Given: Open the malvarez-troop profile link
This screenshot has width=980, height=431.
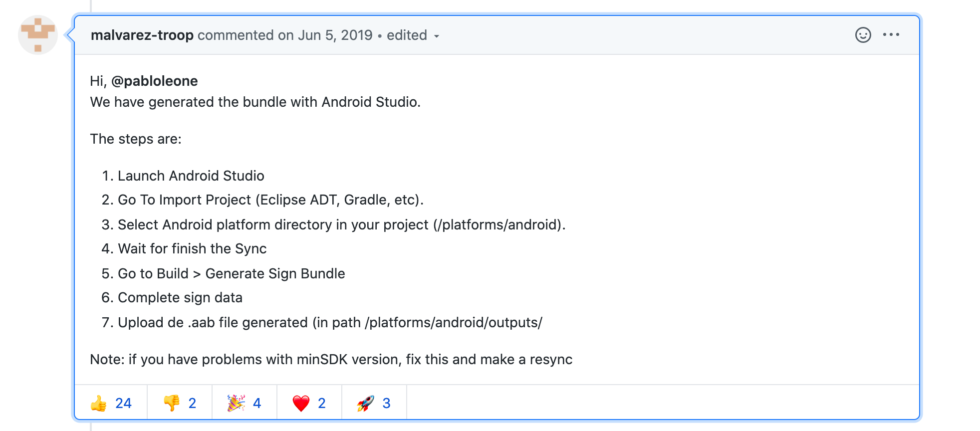Looking at the screenshot, I should [142, 35].
